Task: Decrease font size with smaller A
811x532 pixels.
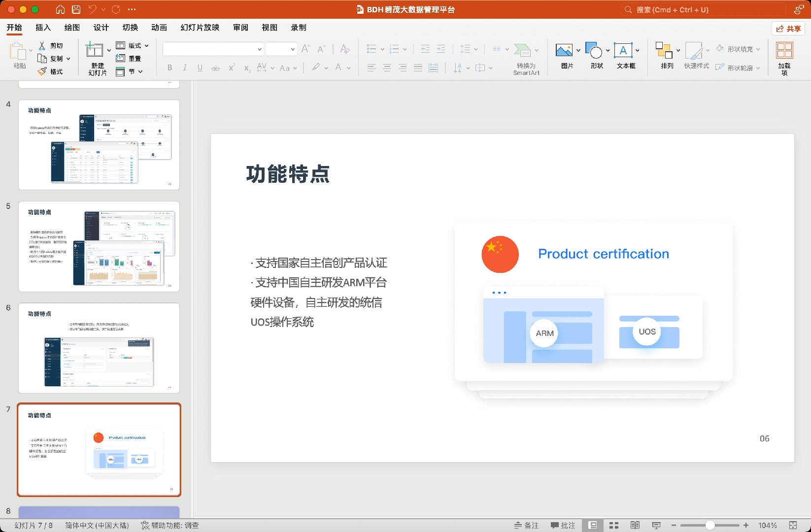Action: coord(321,49)
